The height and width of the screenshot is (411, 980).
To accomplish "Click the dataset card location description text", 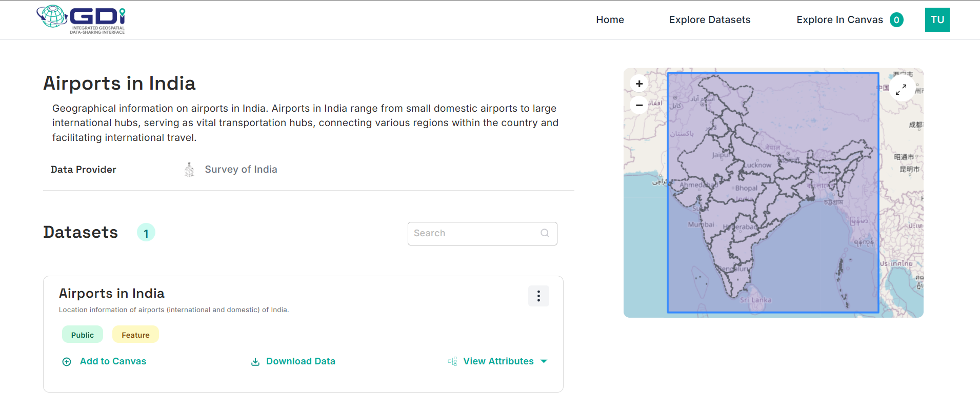I will coord(174,310).
